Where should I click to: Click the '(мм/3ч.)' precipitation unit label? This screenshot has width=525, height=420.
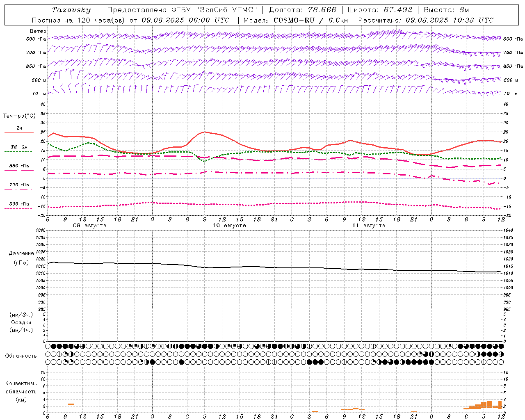click(21, 315)
